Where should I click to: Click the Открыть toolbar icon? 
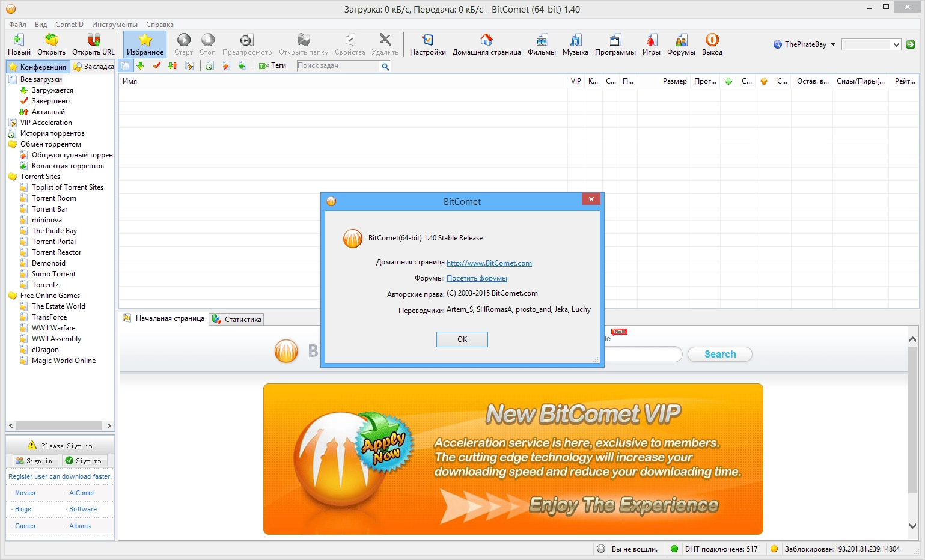point(52,44)
